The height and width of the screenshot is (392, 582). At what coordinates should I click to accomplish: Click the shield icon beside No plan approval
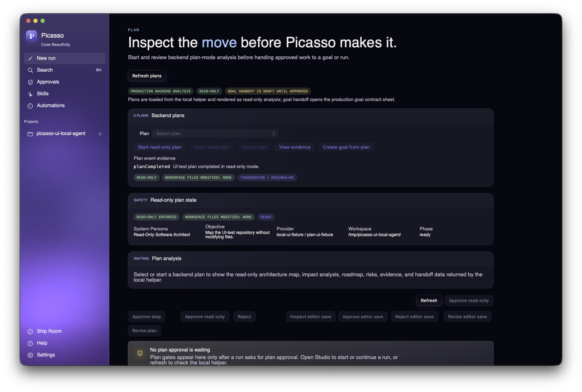pyautogui.click(x=140, y=353)
